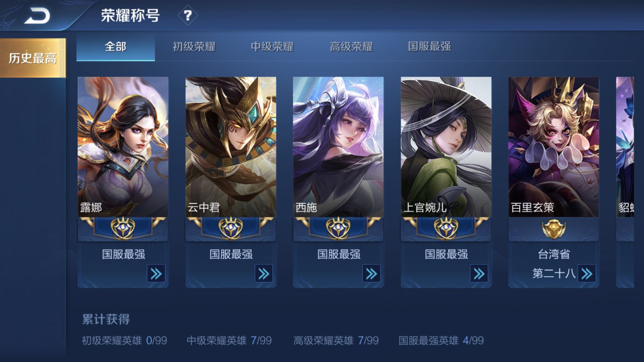Expand 上官婉儿 title details with double-arrow
Screen dimensions: 644x362
coord(479,274)
